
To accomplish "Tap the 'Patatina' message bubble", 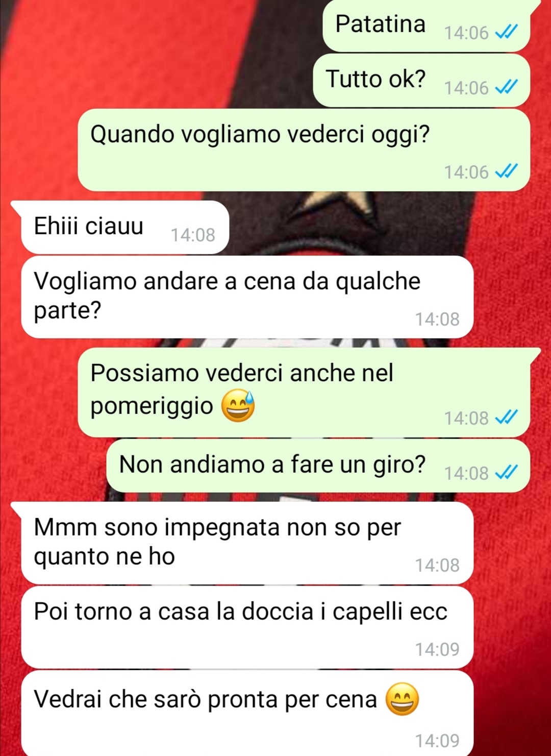I will [x=427, y=26].
